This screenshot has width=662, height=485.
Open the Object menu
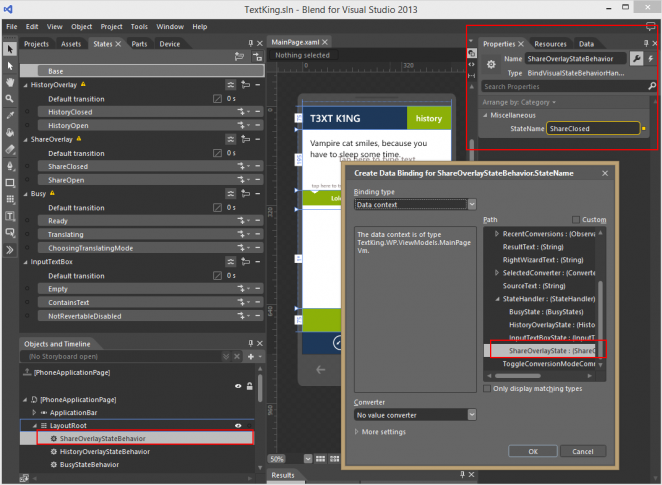tap(81, 27)
